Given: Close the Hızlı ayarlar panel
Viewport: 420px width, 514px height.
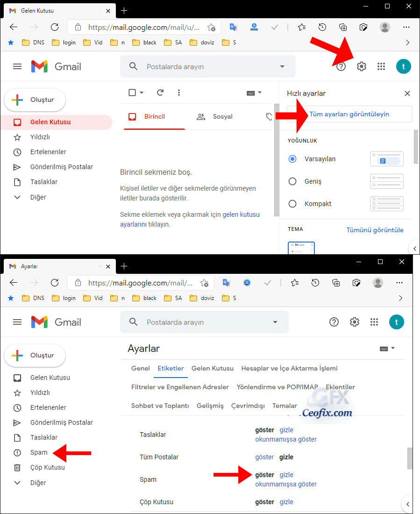Looking at the screenshot, I should [407, 93].
